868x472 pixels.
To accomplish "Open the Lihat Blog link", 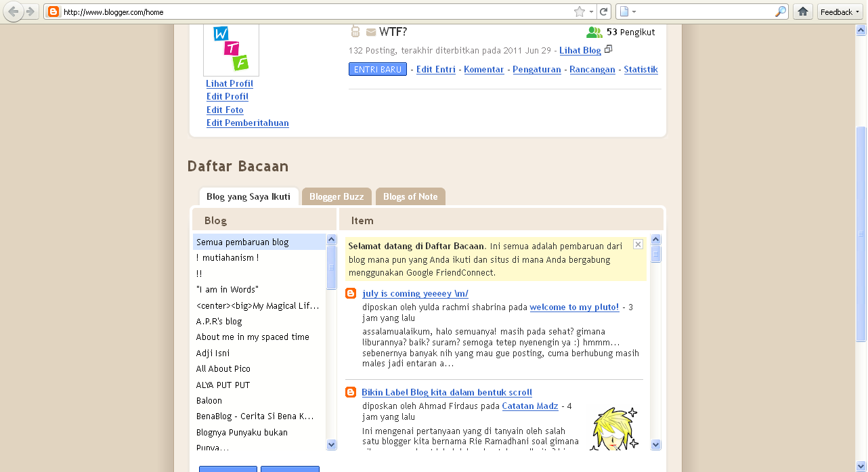I will (580, 50).
